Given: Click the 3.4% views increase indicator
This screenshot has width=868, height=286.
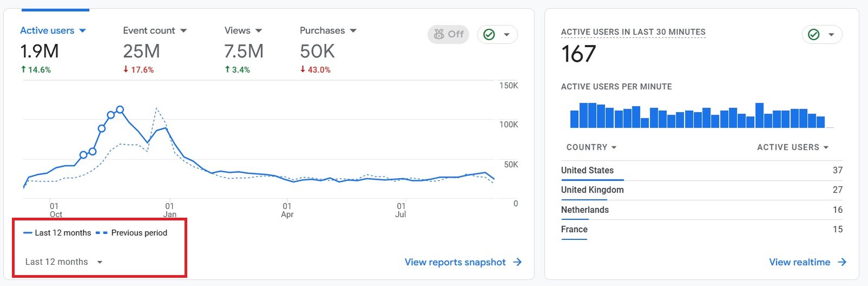Looking at the screenshot, I should [x=237, y=69].
